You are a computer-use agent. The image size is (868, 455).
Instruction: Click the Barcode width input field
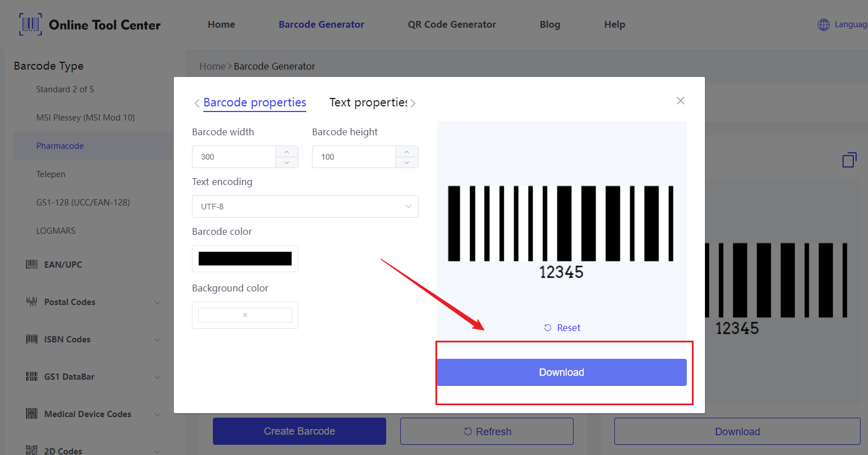coord(234,157)
